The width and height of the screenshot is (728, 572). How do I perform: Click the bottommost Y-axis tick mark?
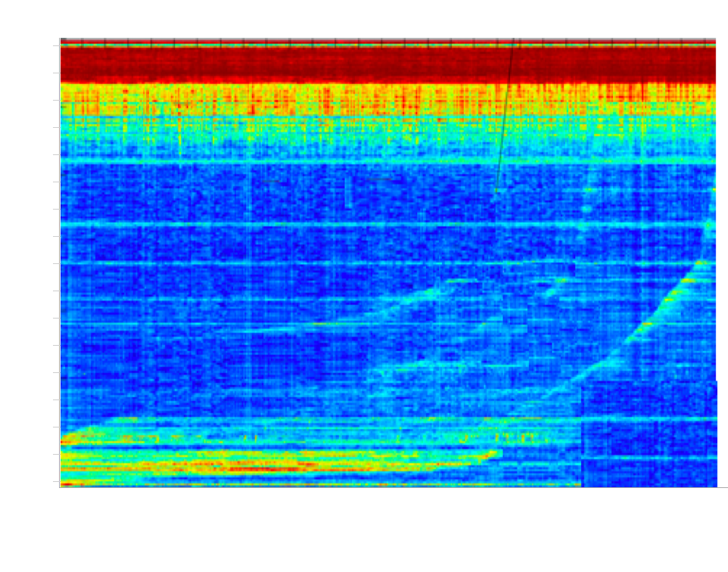click(56, 481)
